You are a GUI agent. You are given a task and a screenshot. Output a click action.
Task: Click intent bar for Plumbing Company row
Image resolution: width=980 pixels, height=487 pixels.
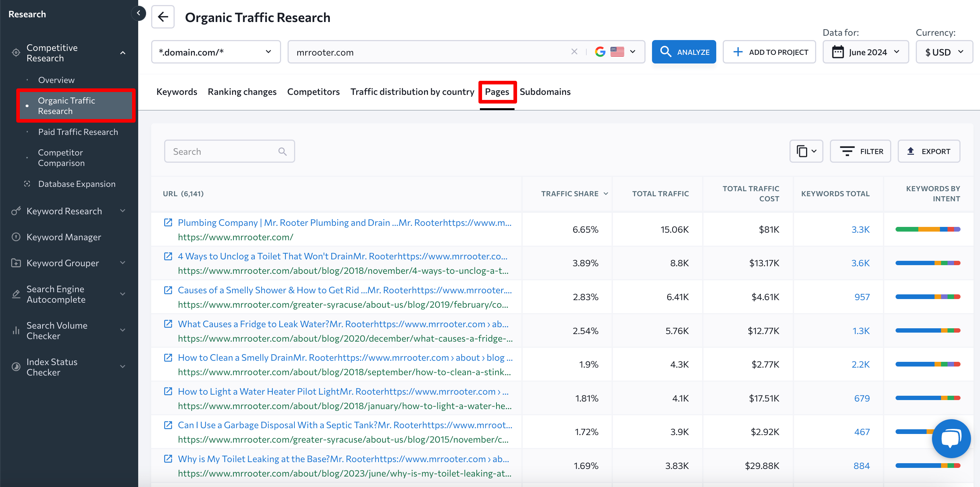click(x=927, y=229)
